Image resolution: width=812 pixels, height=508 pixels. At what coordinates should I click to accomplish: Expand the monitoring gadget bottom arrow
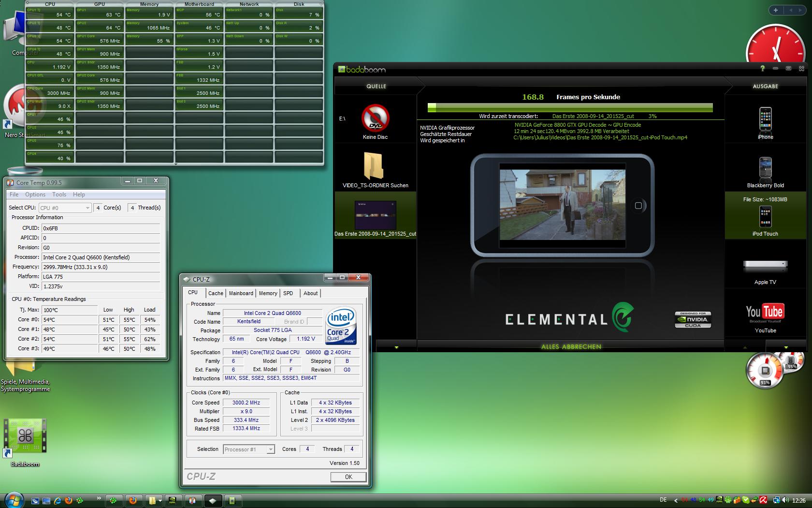pos(175,164)
